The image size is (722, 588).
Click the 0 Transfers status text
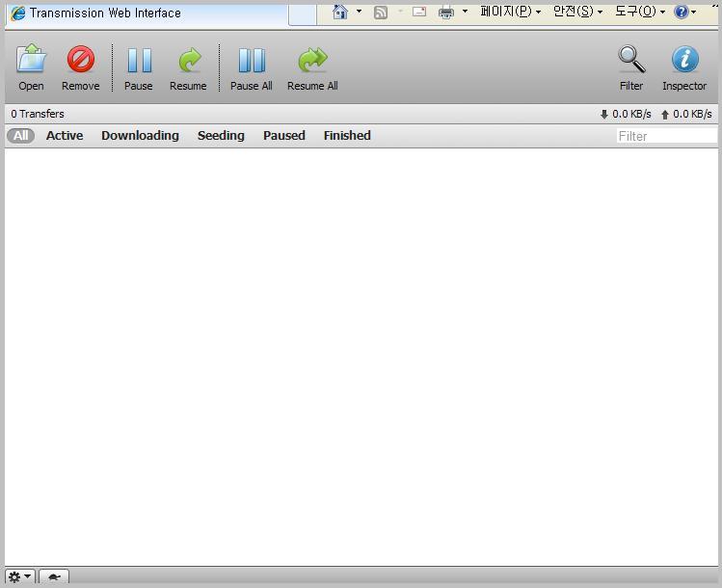pos(38,114)
